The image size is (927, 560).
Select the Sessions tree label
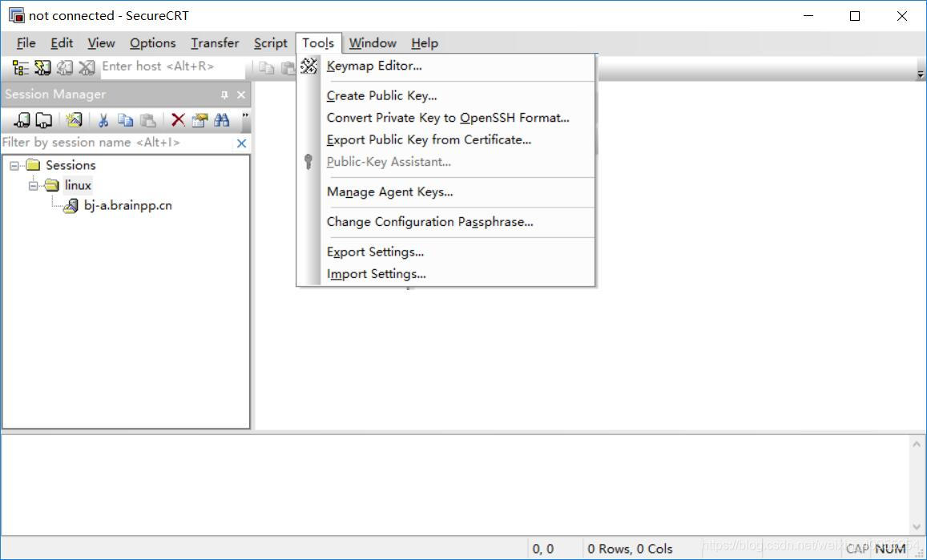[x=71, y=165]
